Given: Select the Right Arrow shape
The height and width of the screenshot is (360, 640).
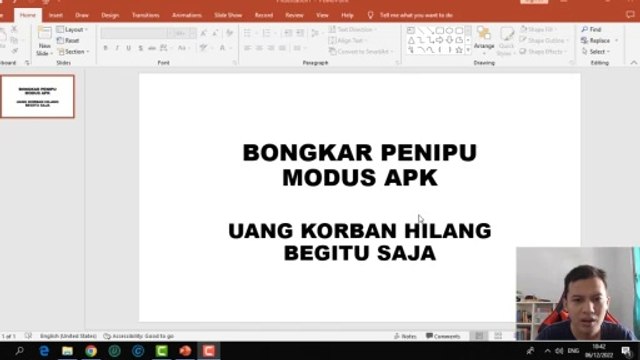Looking at the screenshot, I should pyautogui.click(x=440, y=40).
